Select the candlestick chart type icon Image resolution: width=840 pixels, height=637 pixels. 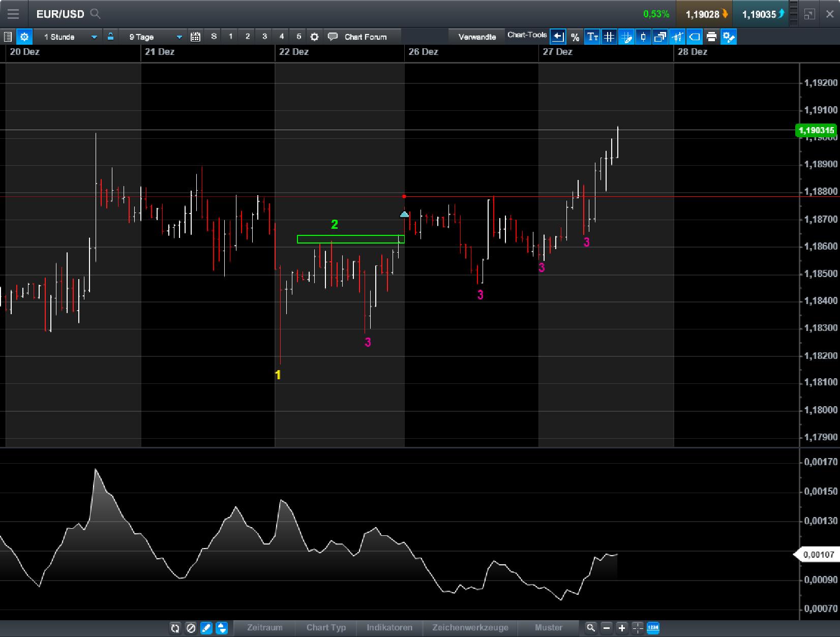pyautogui.click(x=642, y=36)
